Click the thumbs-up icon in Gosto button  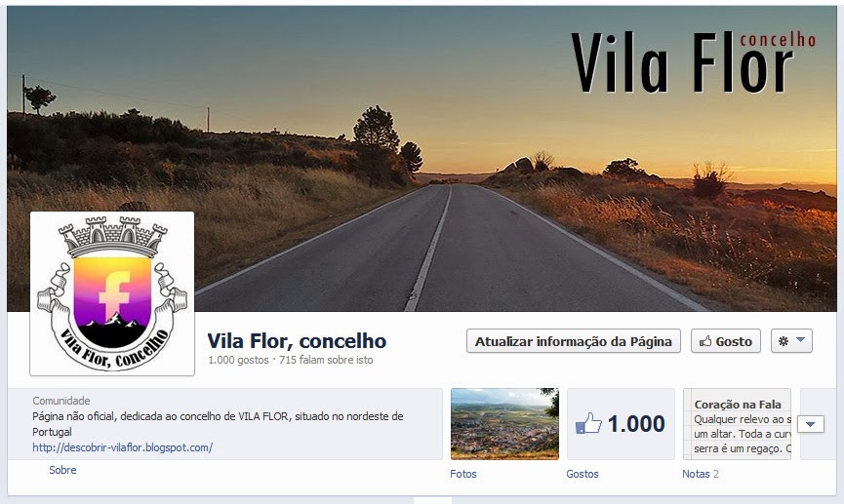coord(705,341)
